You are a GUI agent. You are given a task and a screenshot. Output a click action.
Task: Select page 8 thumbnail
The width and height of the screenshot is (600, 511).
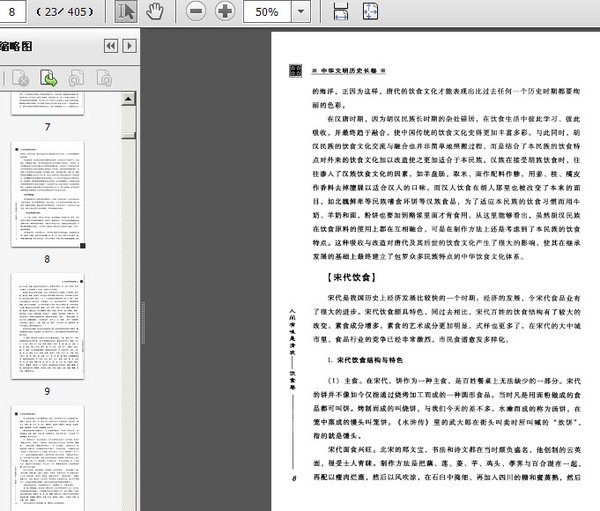[48, 194]
